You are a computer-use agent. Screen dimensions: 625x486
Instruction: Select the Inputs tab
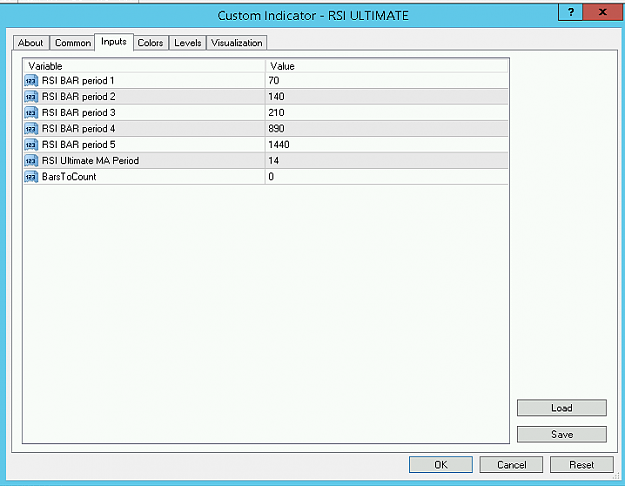coord(114,42)
